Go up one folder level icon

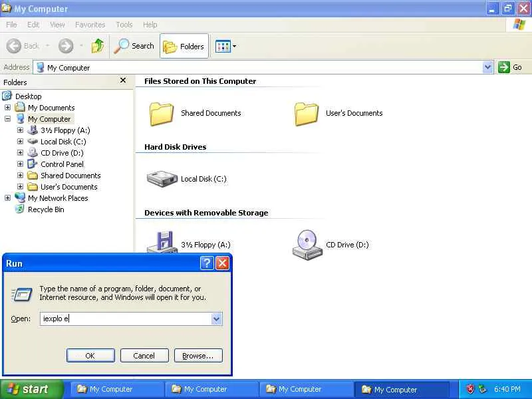coord(98,46)
